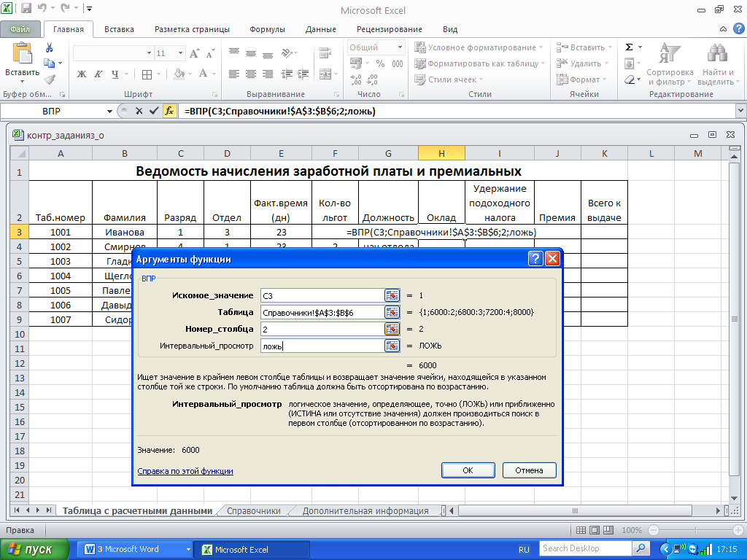Viewport: 747px width, 560px height.
Task: Open Дополнительная информация sheet tab
Action: click(365, 510)
